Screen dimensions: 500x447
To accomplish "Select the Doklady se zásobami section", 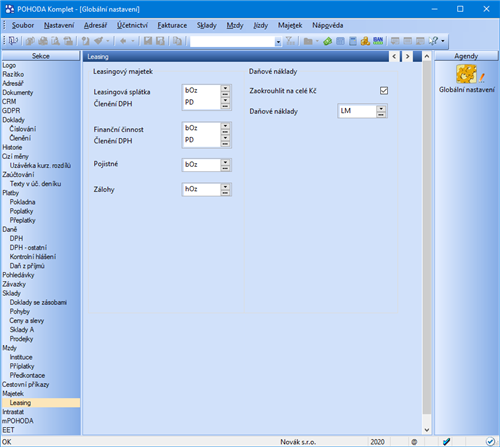I will [38, 302].
